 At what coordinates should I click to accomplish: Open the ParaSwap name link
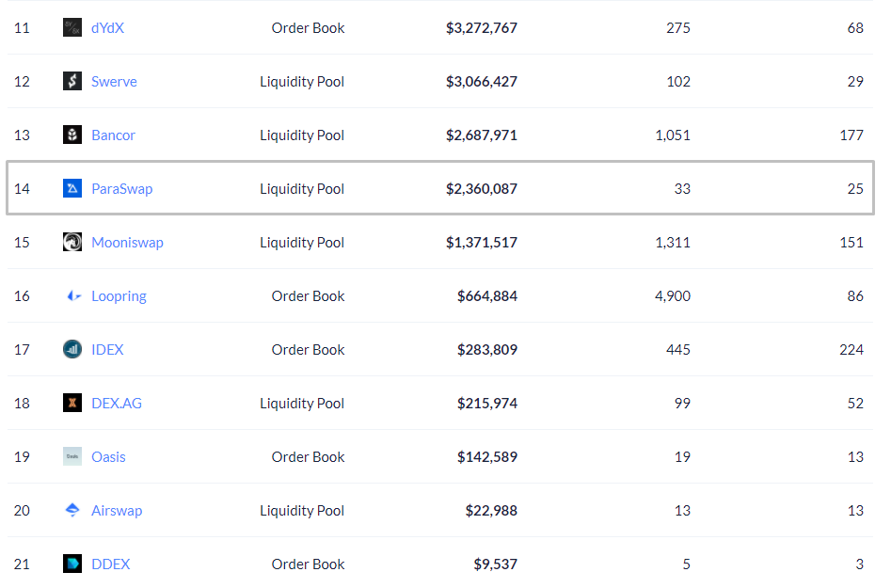click(x=121, y=189)
